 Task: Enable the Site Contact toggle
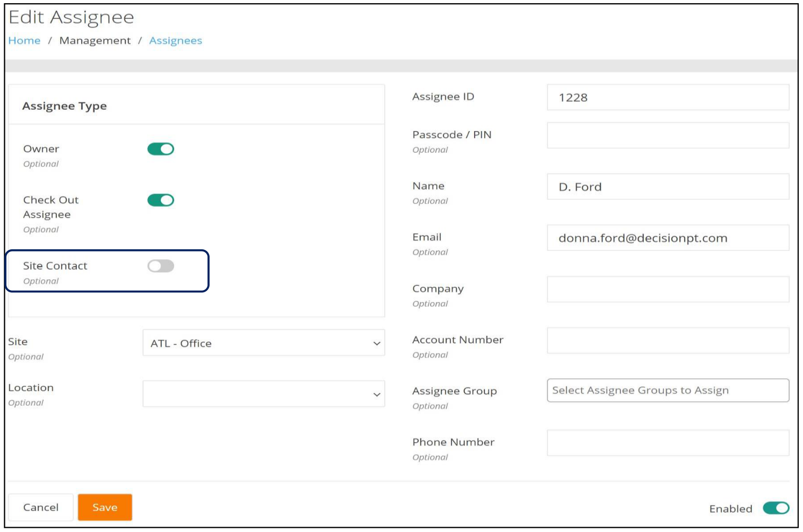pyautogui.click(x=161, y=266)
